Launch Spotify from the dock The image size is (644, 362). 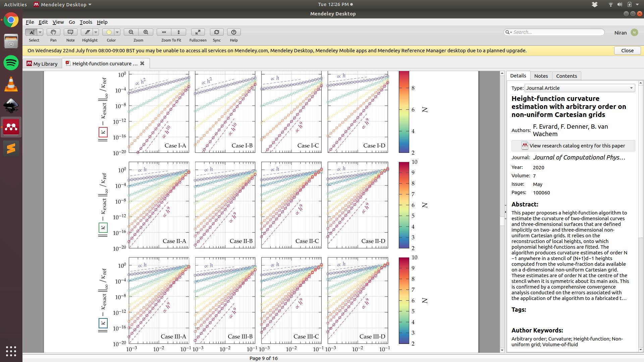pos(11,63)
